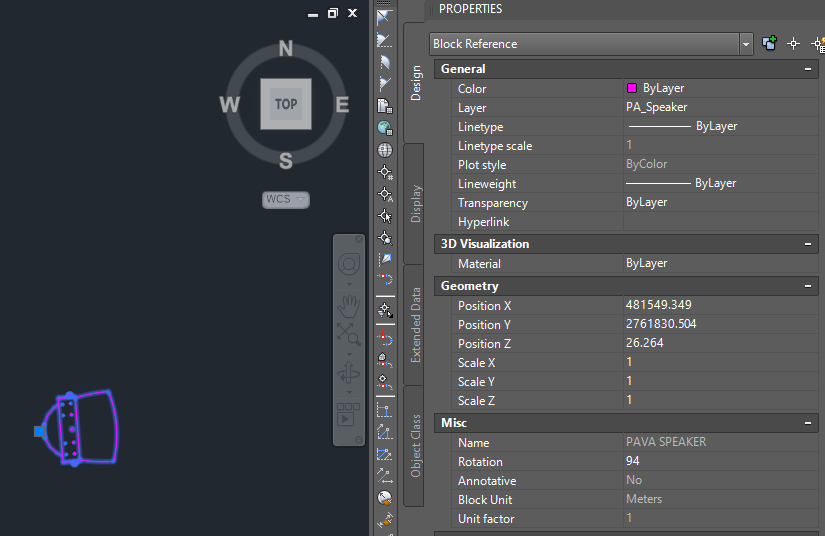This screenshot has height=536, width=825.
Task: Click the alignment icon topped with a house symbol
Action: pyautogui.click(x=385, y=360)
